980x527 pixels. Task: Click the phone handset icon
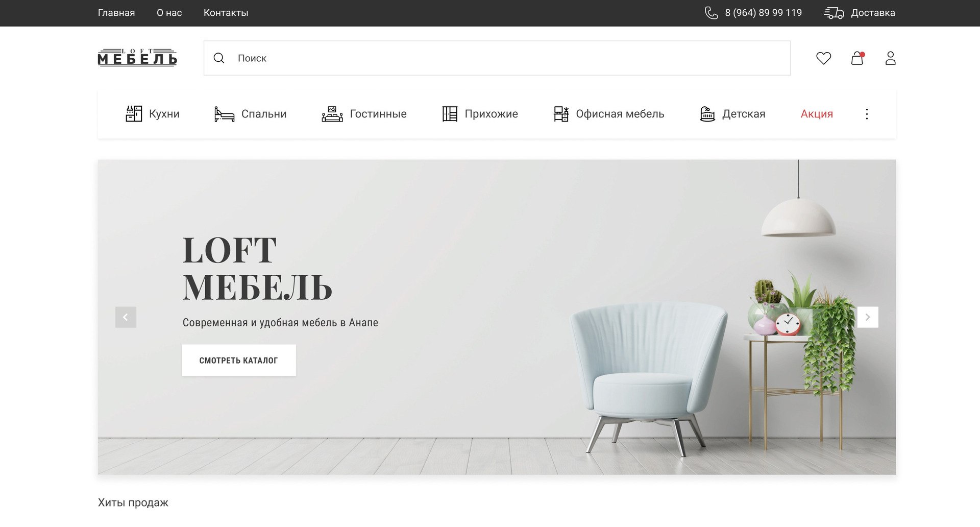click(x=711, y=13)
